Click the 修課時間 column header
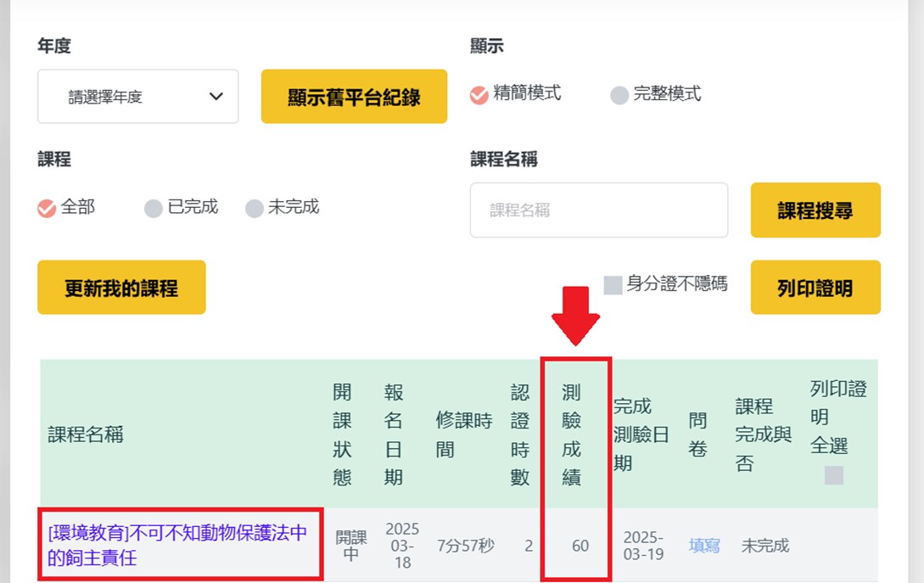The width and height of the screenshot is (924, 583). [464, 434]
